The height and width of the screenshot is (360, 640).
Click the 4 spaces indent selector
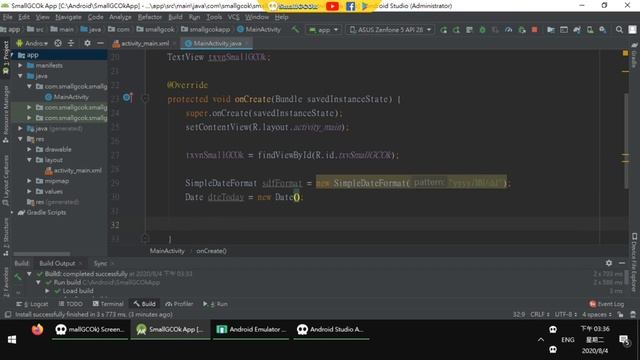point(596,314)
